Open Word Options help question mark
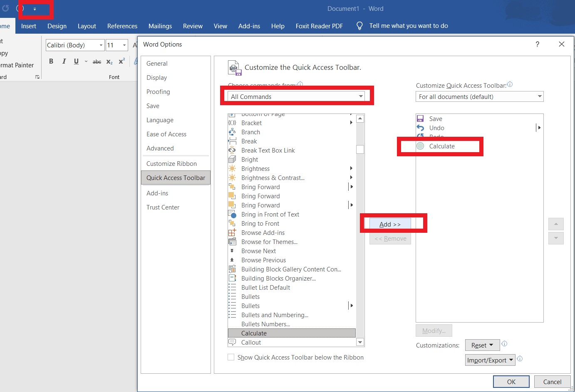575x392 pixels. 537,44
